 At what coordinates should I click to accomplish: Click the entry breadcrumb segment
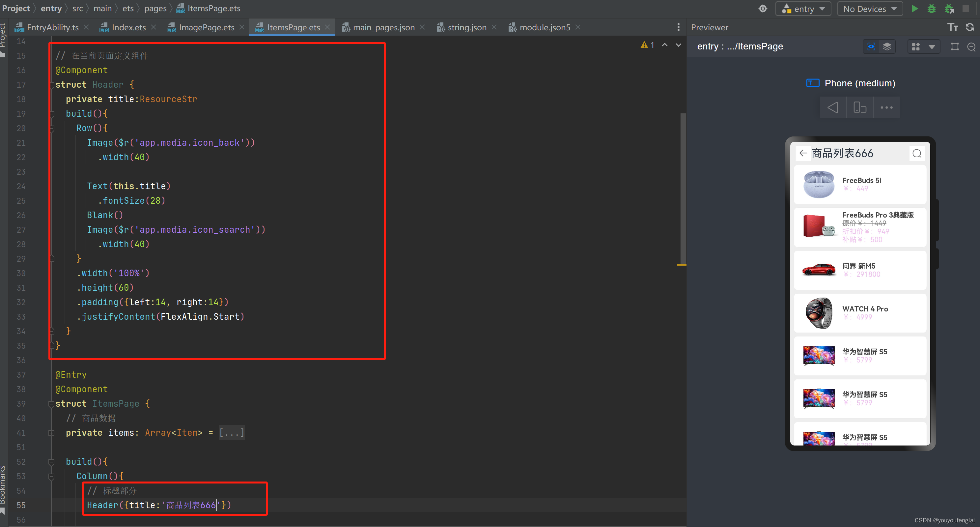51,8
